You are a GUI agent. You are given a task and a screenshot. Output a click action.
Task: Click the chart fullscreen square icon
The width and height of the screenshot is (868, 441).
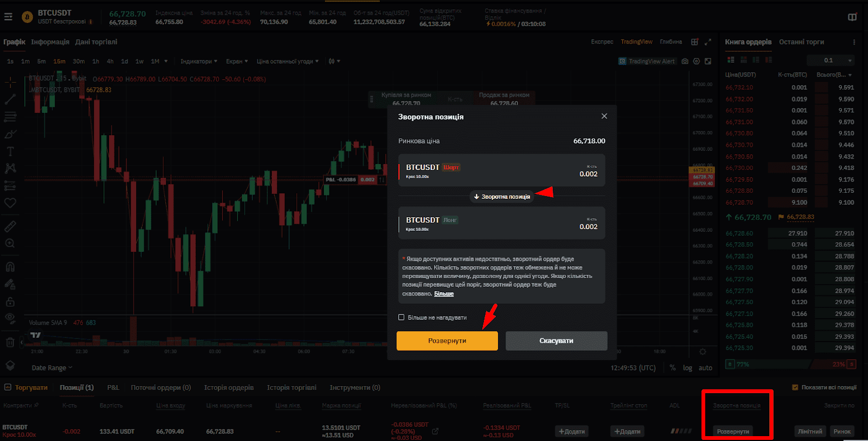pos(708,61)
